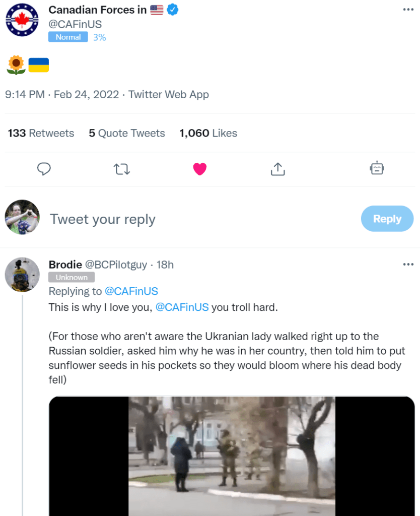Screen dimensions: 420x516
Task: Click the retweet arrows icon
Action: coord(122,169)
